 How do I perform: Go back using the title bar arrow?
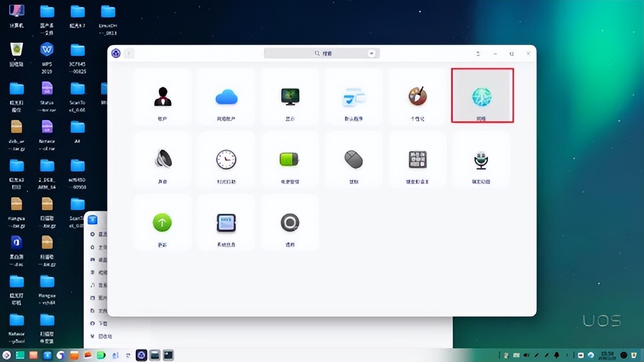click(129, 53)
